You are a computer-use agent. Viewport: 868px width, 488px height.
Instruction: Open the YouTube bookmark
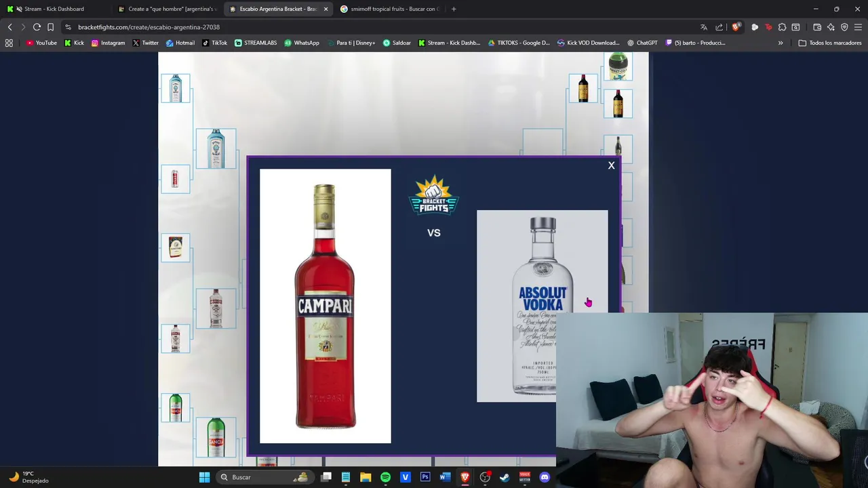click(41, 43)
